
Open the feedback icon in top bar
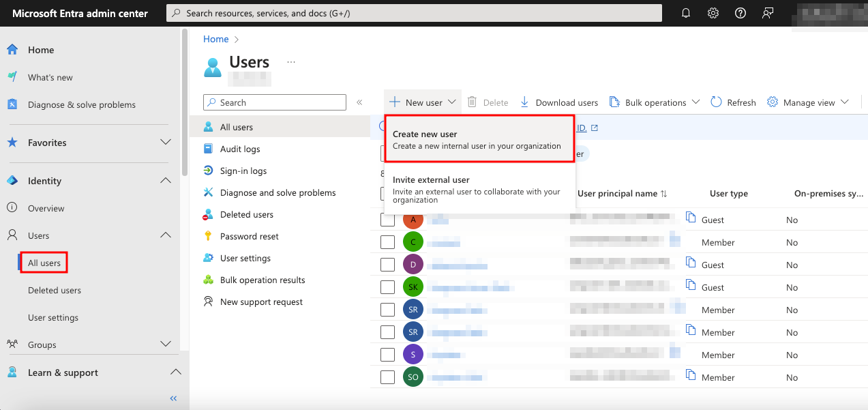(768, 13)
